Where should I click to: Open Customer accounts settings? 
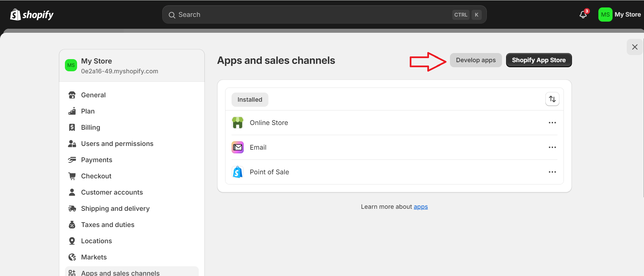pyautogui.click(x=132, y=192)
